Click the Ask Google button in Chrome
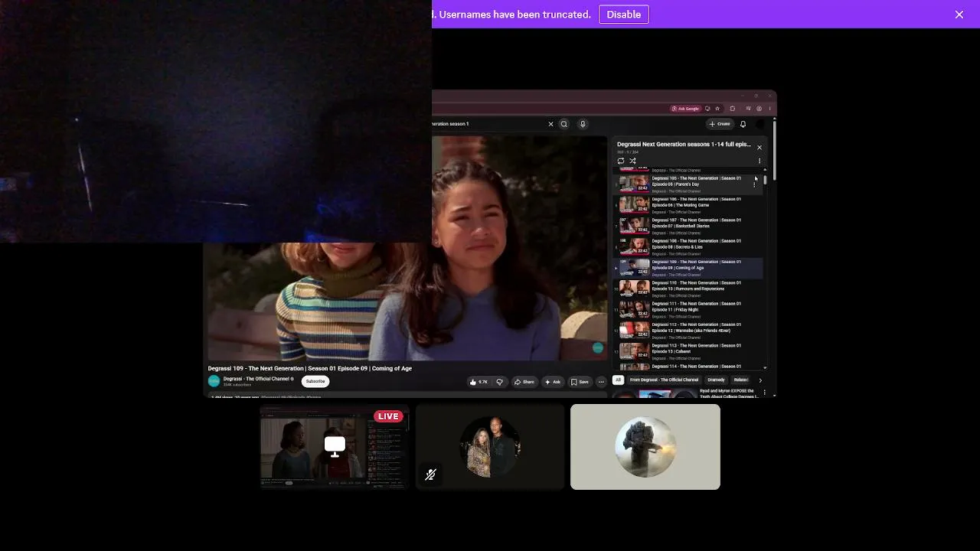Image resolution: width=980 pixels, height=551 pixels. click(685, 109)
